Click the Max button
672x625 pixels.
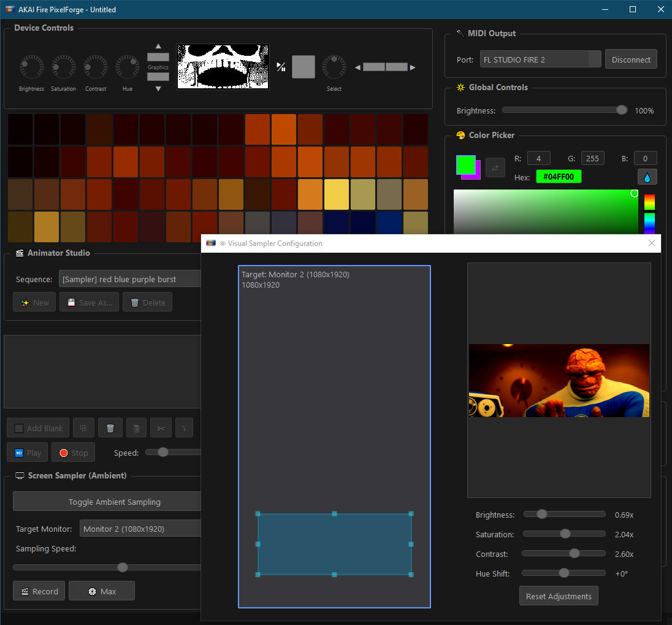pos(102,591)
